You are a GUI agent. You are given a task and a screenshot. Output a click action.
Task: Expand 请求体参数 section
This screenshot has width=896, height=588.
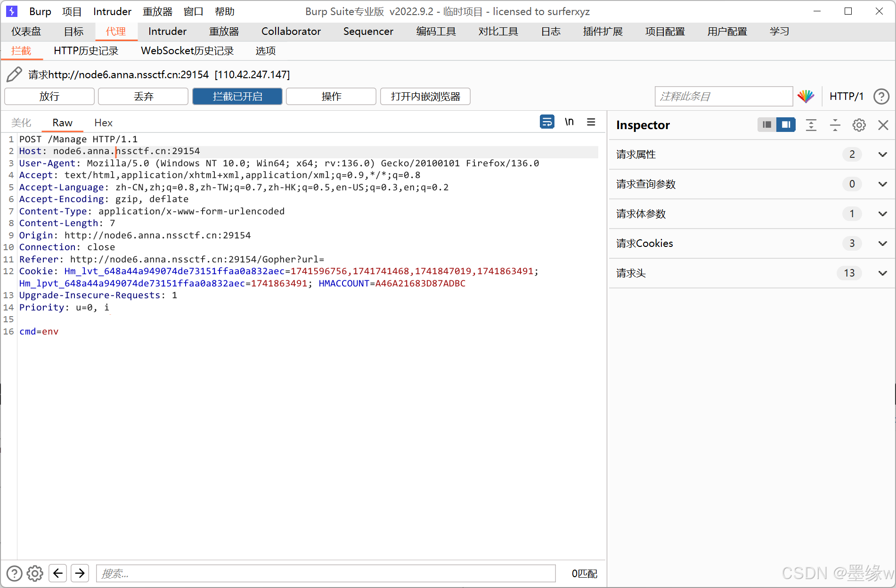click(752, 213)
